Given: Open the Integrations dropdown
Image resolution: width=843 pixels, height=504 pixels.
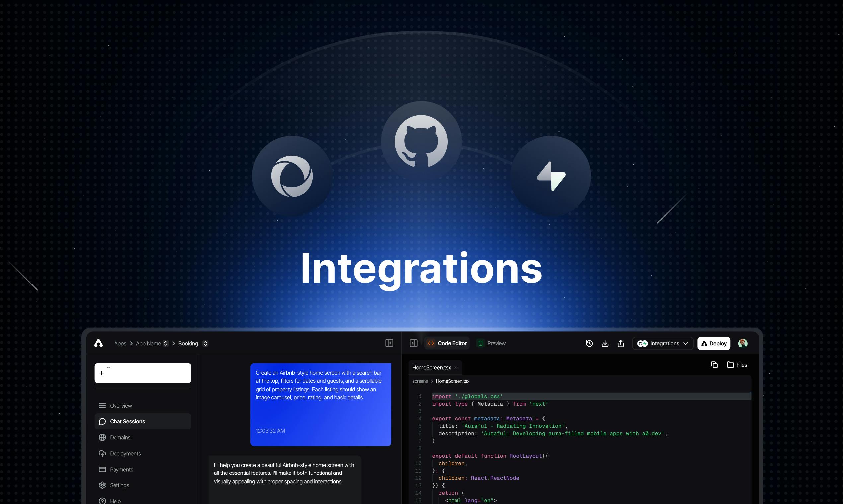Looking at the screenshot, I should click(662, 344).
